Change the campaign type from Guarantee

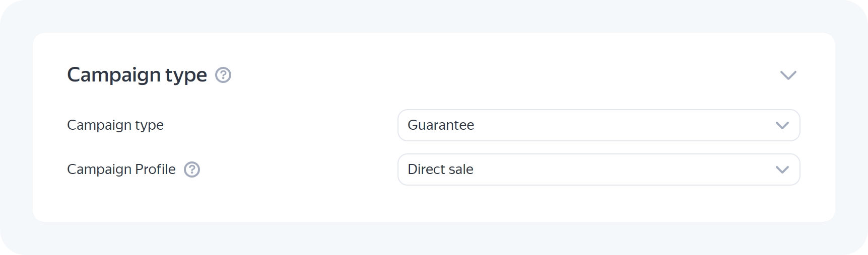(x=598, y=125)
